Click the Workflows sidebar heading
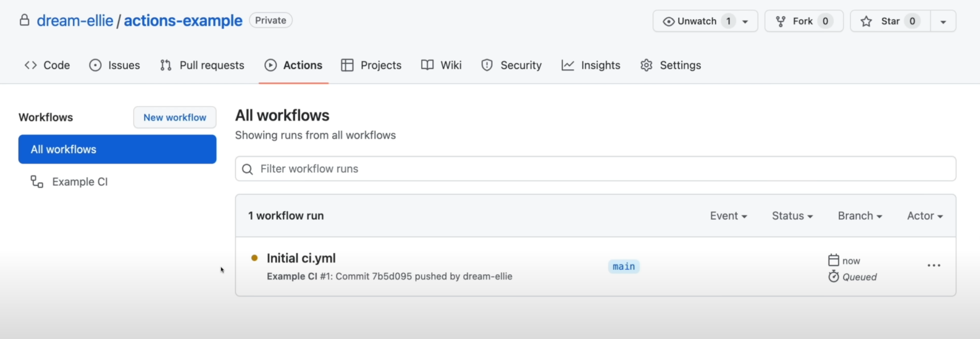Viewport: 980px width, 339px height. [x=46, y=117]
